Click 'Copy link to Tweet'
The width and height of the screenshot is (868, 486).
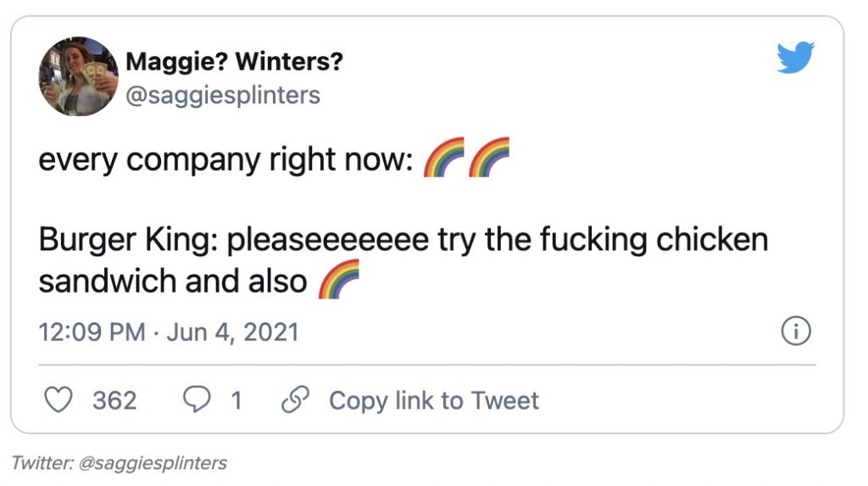tap(433, 400)
